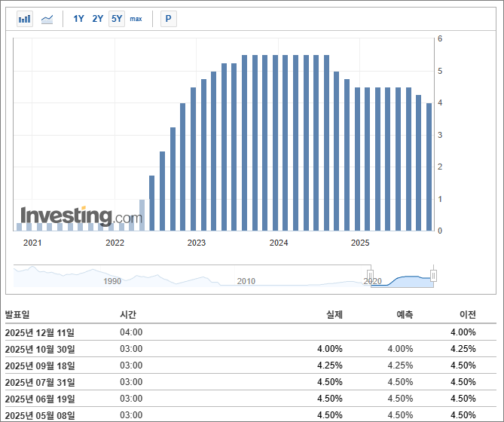Select the 2025년 09월 18일 release date
The width and height of the screenshot is (504, 422).
coord(40,365)
